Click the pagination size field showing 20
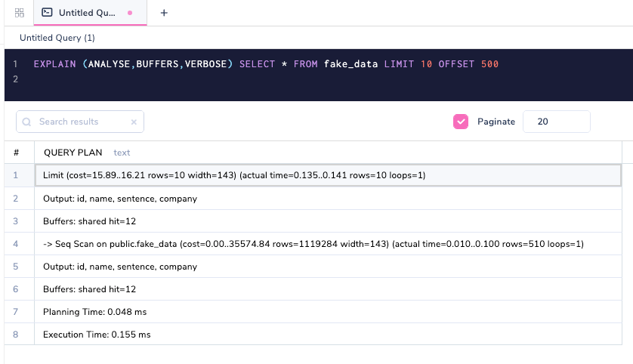 [x=556, y=122]
